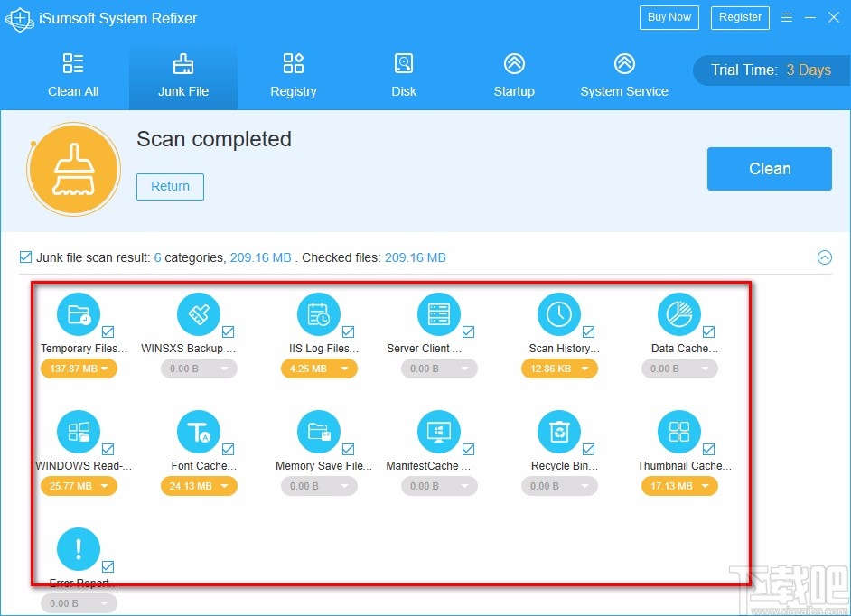Open the System Service tab
The image size is (851, 616).
click(x=624, y=76)
